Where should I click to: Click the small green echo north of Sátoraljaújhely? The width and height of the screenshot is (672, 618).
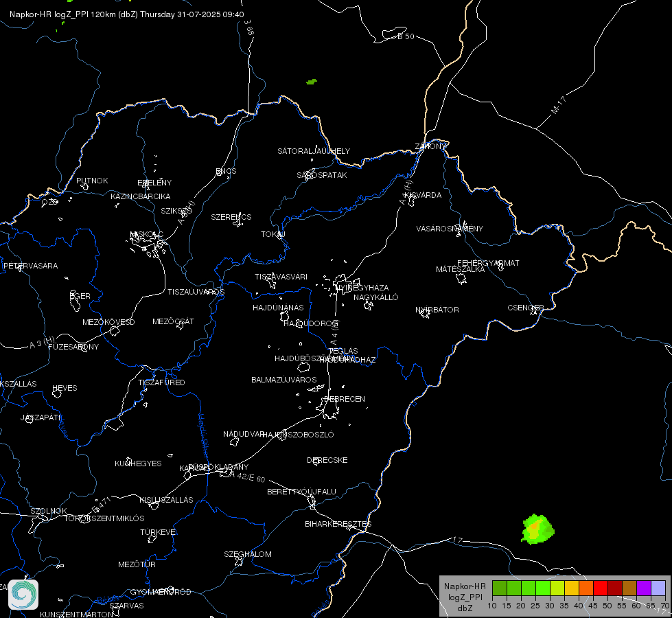pos(312,82)
